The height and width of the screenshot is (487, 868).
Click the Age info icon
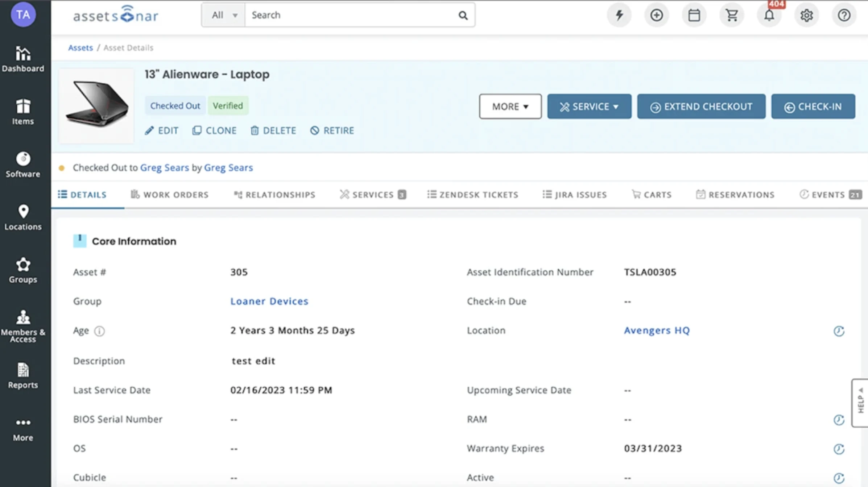(x=99, y=331)
